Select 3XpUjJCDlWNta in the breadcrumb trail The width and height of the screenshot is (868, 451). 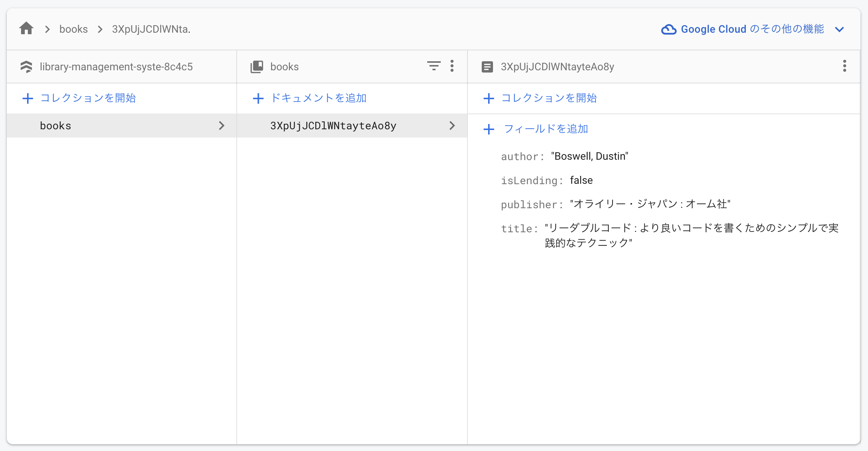151,29
